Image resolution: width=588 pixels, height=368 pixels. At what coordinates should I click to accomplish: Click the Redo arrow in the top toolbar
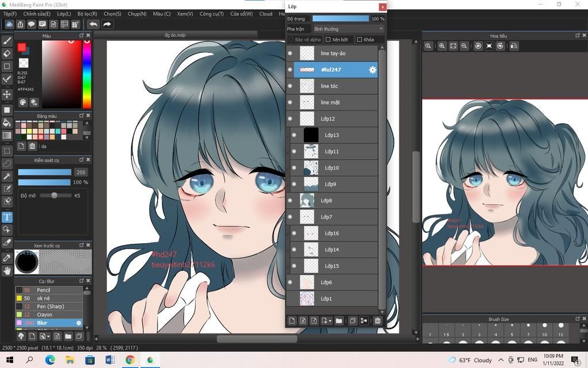107,24
